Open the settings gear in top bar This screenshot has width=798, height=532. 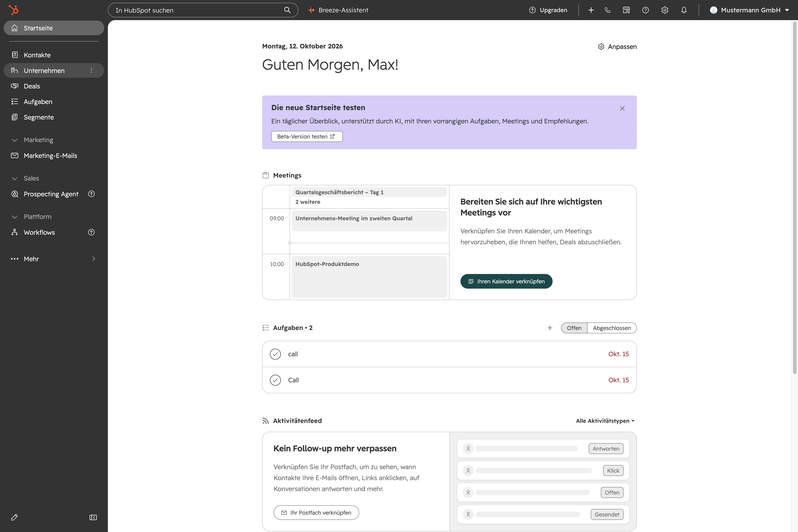[665, 10]
